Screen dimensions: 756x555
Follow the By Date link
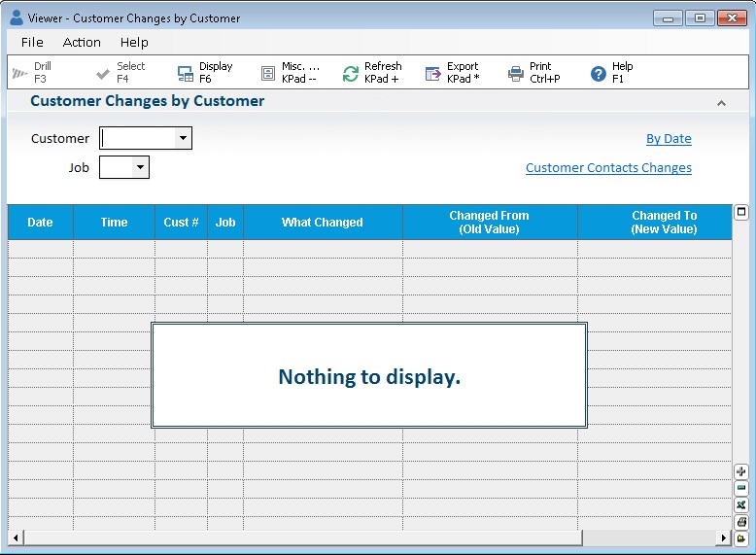coord(669,139)
